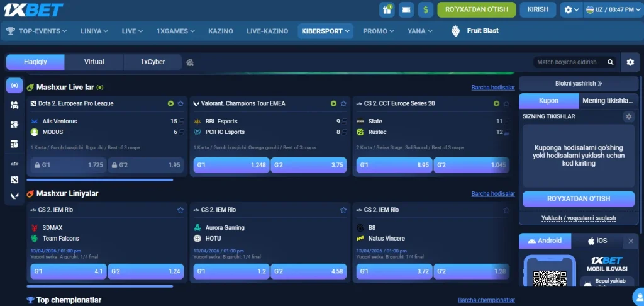Star the 3DMAX vs Team Falcons match
This screenshot has width=644, height=306.
pos(180,210)
